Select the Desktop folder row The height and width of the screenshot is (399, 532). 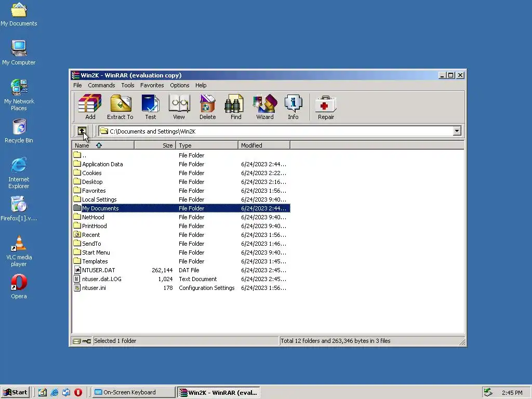pos(181,181)
